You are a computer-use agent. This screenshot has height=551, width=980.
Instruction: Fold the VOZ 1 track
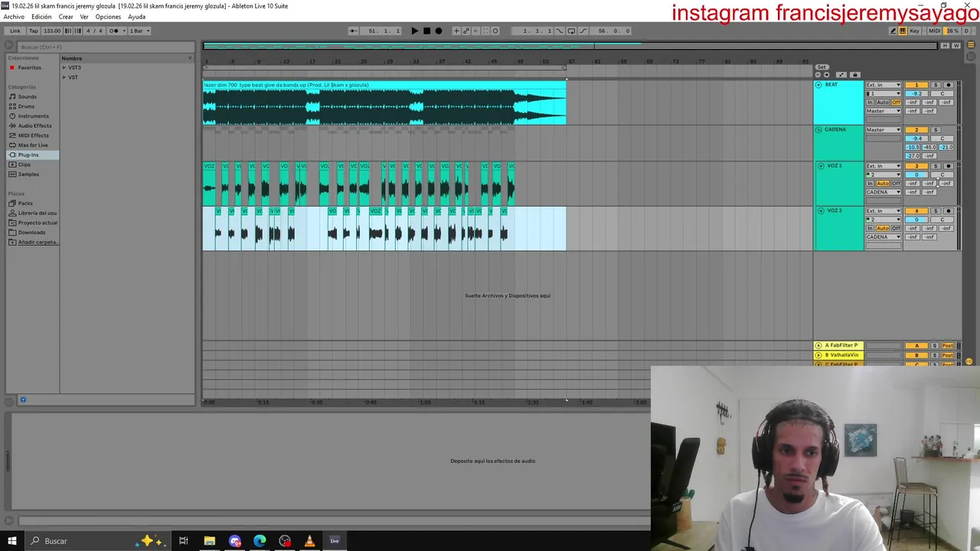click(821, 166)
